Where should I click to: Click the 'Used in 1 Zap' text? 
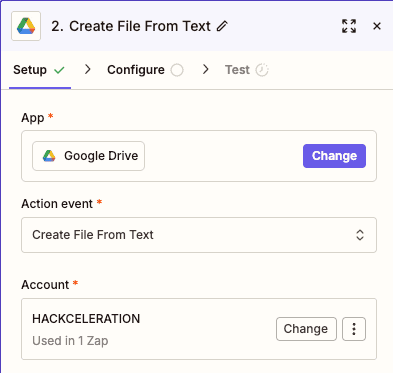coord(70,341)
